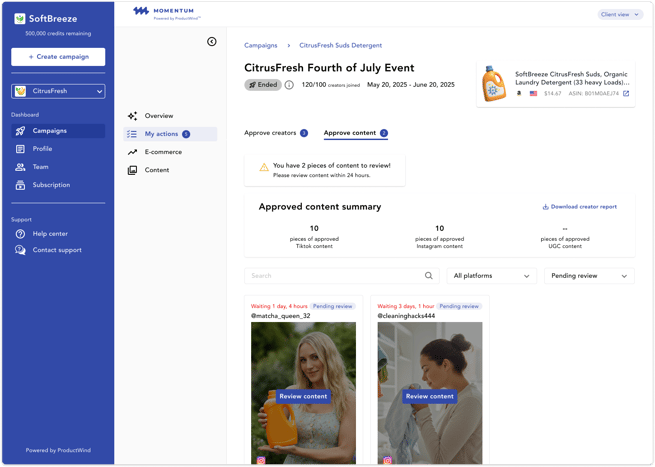Open Help center link

[50, 234]
